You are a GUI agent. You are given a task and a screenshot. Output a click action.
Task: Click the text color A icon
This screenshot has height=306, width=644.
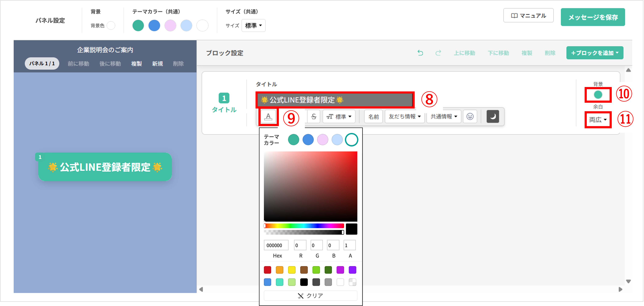point(268,117)
